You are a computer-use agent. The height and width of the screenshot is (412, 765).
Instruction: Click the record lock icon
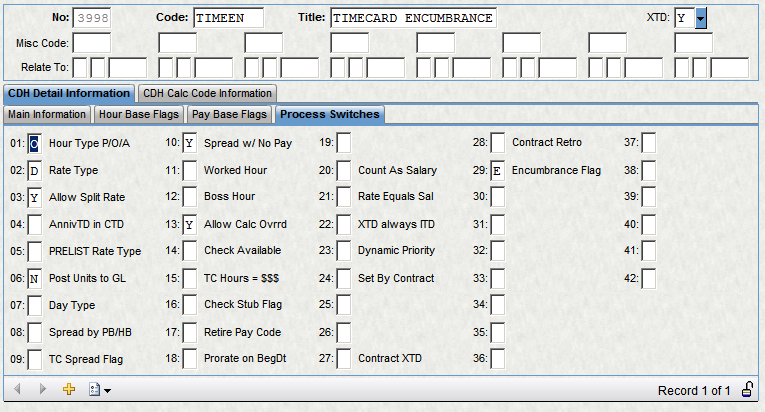(747, 389)
